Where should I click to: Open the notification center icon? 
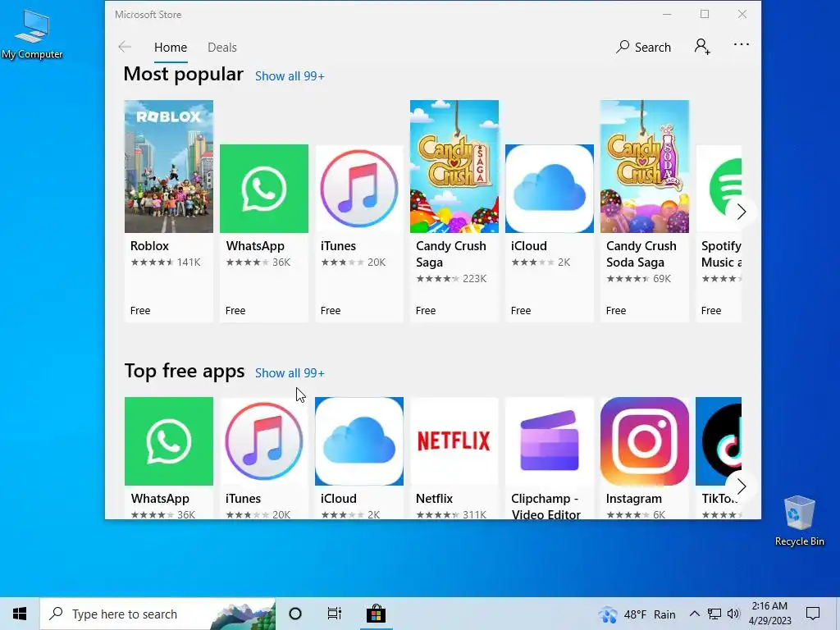813,614
